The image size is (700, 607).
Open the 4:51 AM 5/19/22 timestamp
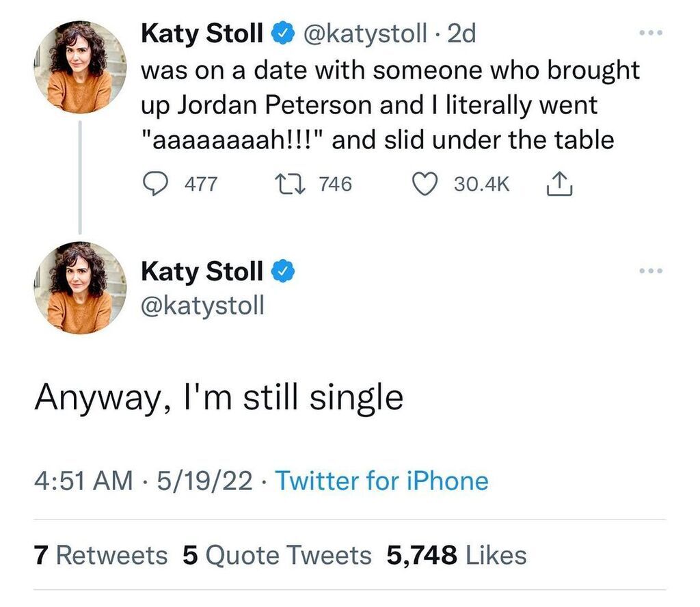(144, 481)
